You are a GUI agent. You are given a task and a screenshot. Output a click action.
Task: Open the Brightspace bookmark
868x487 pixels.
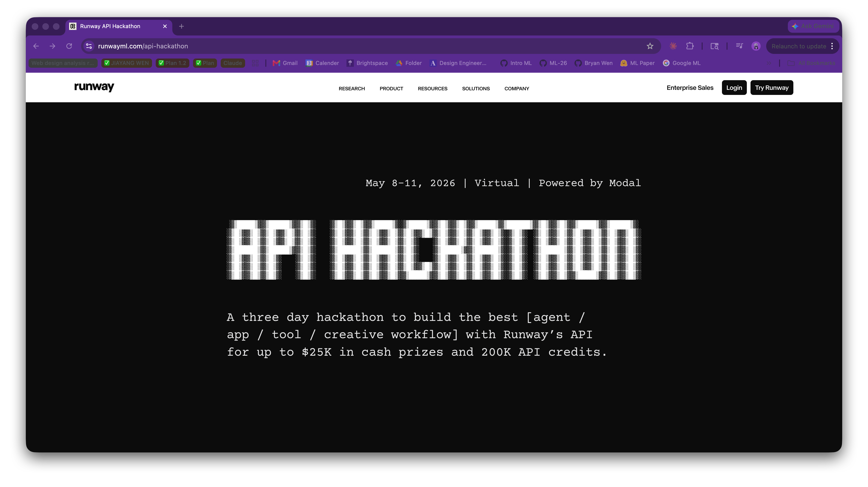368,63
